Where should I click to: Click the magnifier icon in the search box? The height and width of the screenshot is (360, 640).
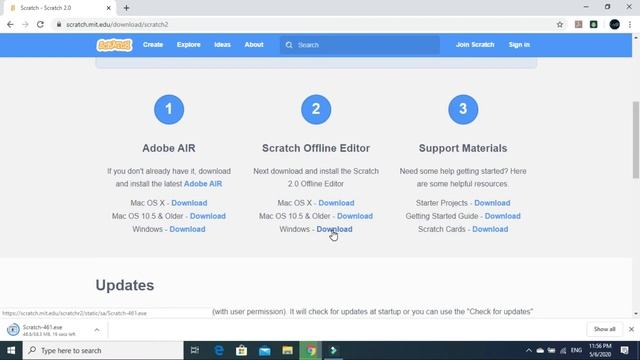tap(289, 45)
